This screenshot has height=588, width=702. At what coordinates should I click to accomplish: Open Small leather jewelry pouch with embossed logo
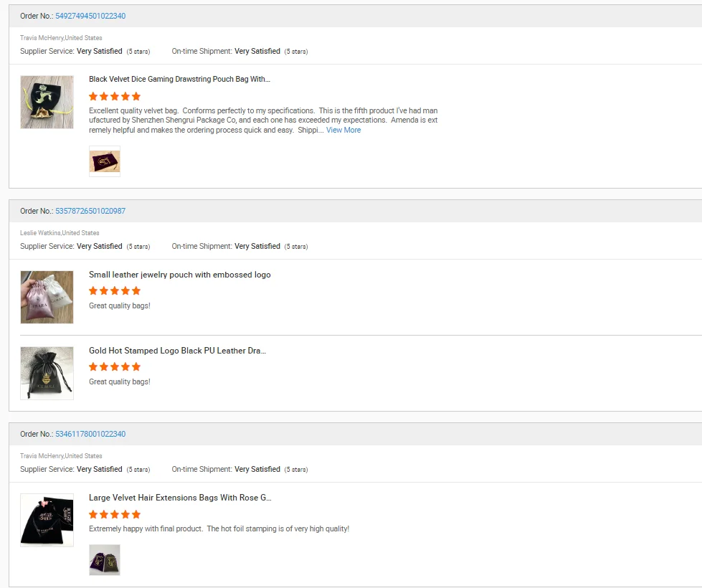(179, 275)
